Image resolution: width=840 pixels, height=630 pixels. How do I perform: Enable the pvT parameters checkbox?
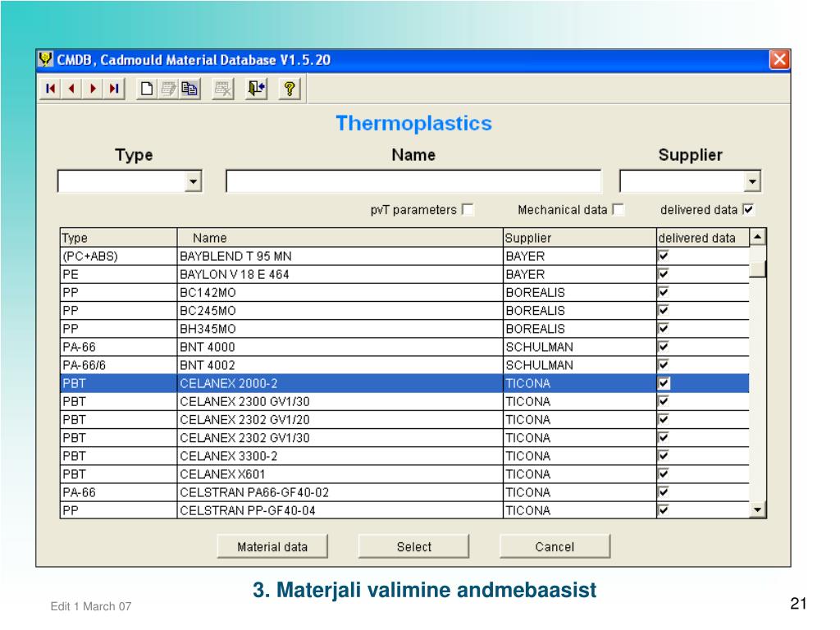(468, 209)
